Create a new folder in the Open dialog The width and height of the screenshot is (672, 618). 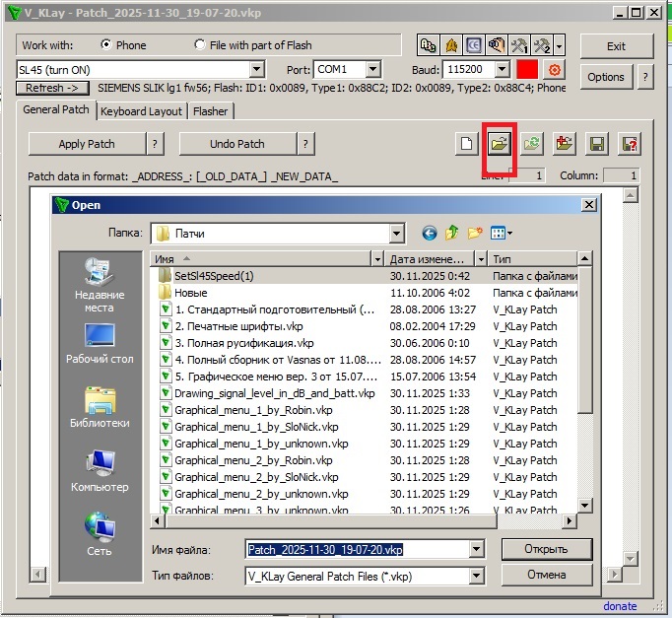point(475,234)
